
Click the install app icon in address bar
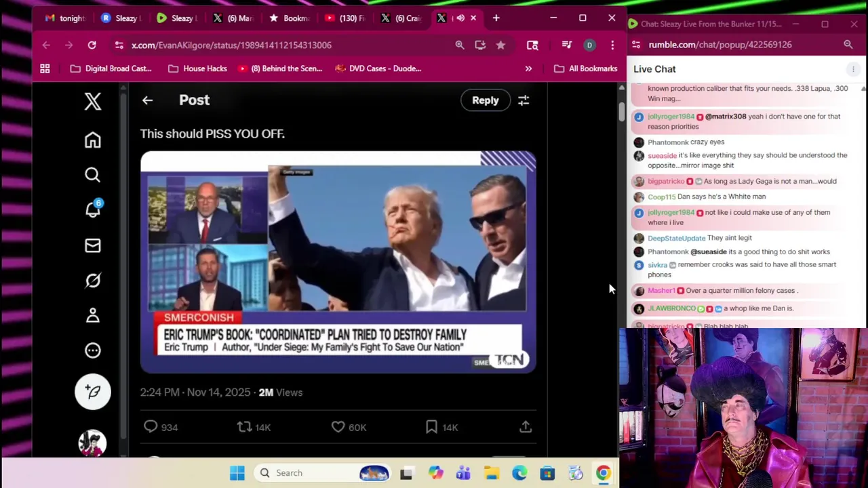tap(480, 45)
